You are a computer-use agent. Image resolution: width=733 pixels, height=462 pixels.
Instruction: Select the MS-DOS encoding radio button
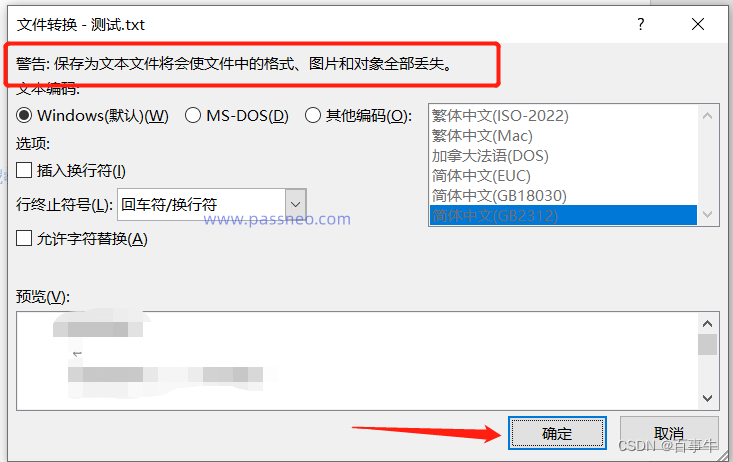point(193,116)
